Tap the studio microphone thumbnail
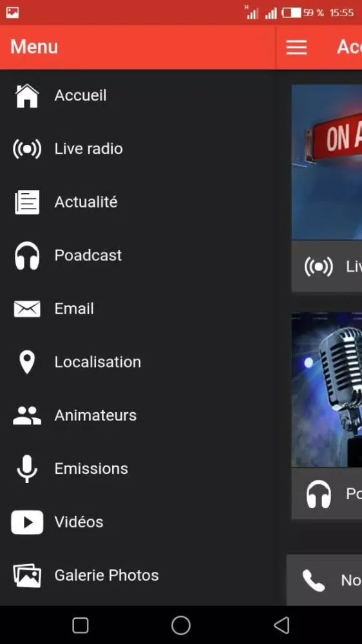 [327, 390]
